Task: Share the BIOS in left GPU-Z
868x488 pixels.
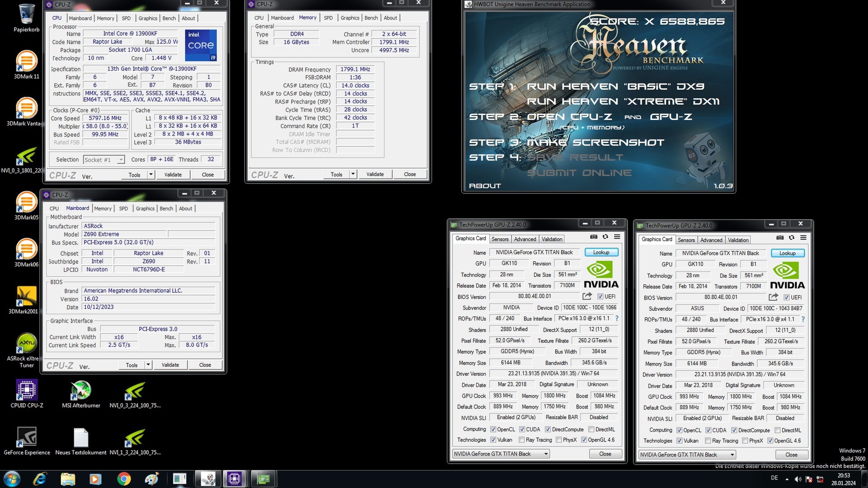Action: click(x=587, y=296)
